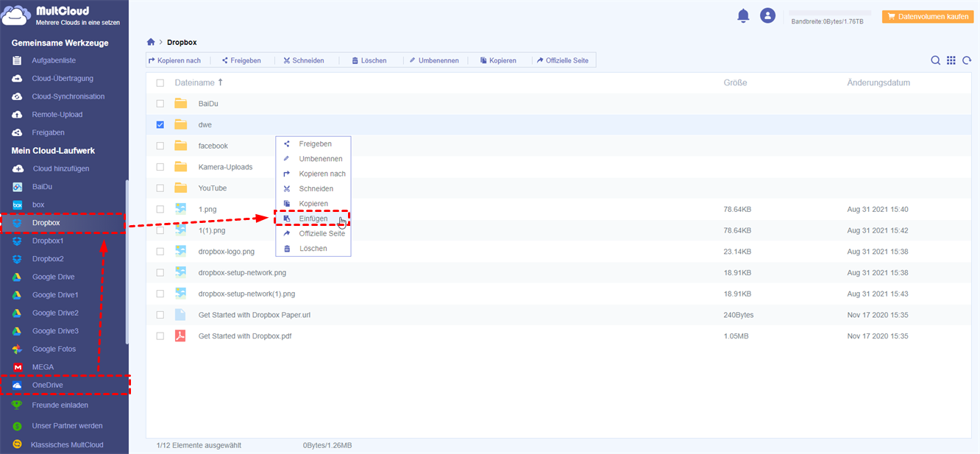
Task: Click the Unser Partner werden dollar icon
Action: [x=17, y=425]
